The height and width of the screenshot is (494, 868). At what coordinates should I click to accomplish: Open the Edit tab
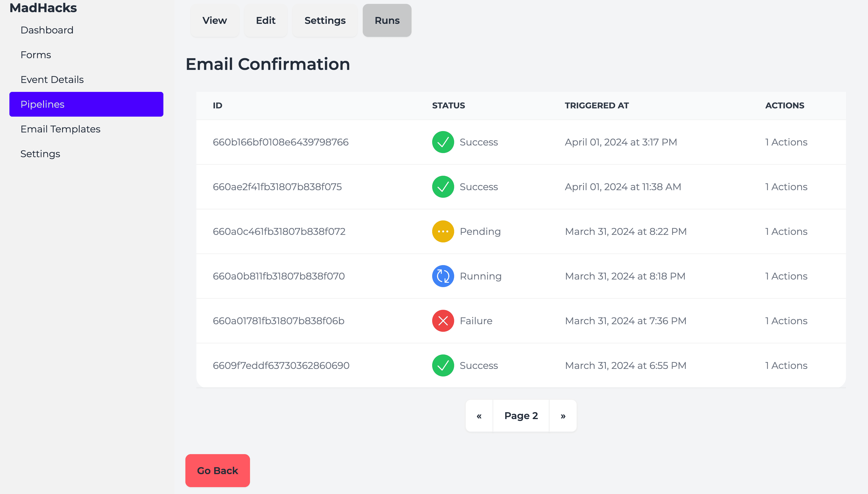tap(266, 20)
